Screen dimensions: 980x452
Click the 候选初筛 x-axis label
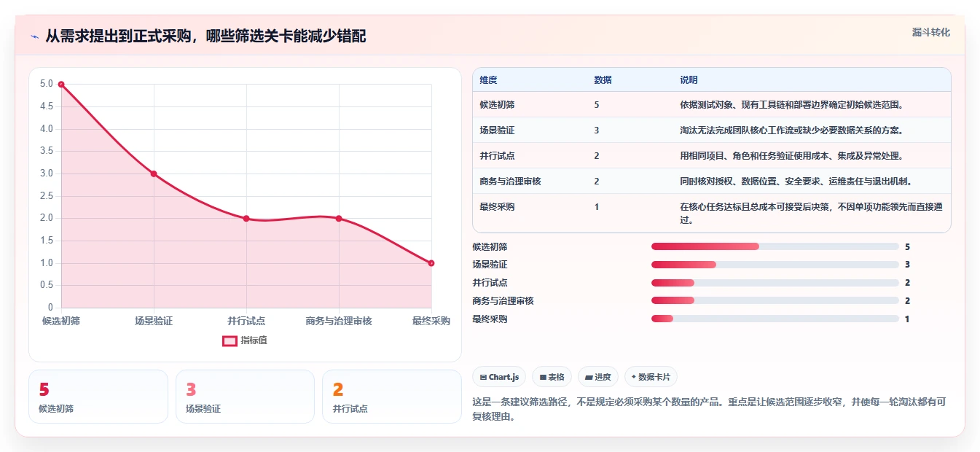(x=61, y=321)
